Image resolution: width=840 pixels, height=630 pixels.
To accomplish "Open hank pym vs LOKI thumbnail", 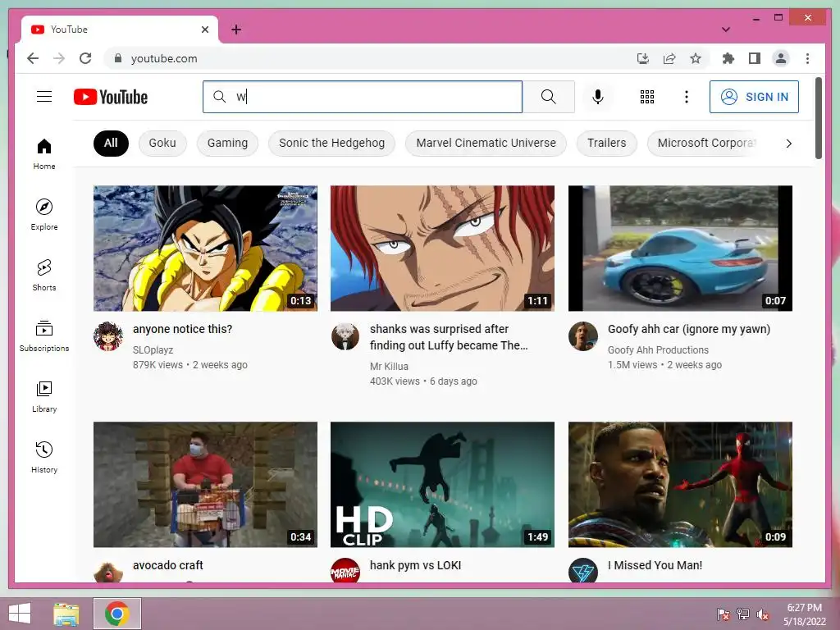I will [x=442, y=484].
